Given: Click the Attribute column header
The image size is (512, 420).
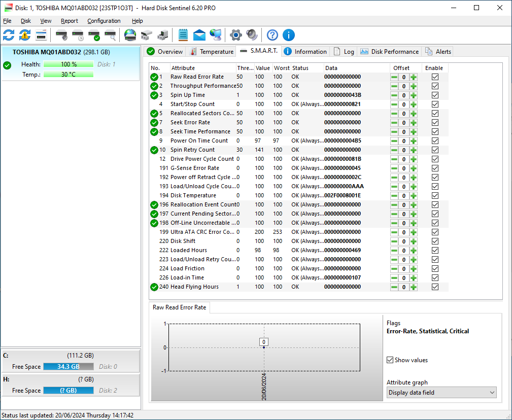Looking at the screenshot, I should tap(203, 68).
